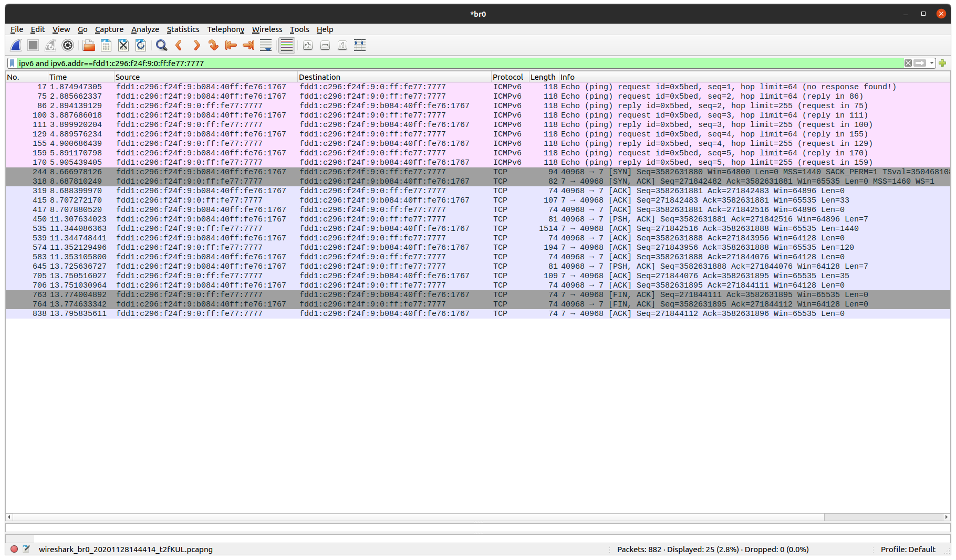Start a new capture with the shark fin icon
The image size is (956, 560).
(16, 46)
